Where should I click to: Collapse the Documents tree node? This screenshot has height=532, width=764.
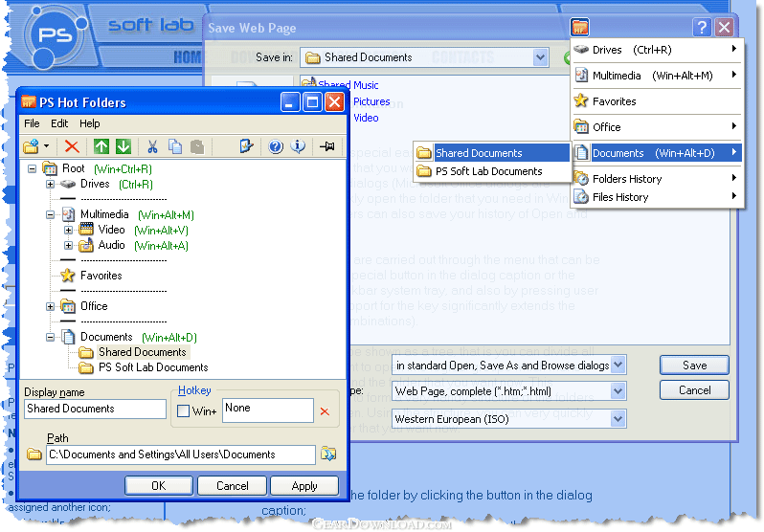50,337
